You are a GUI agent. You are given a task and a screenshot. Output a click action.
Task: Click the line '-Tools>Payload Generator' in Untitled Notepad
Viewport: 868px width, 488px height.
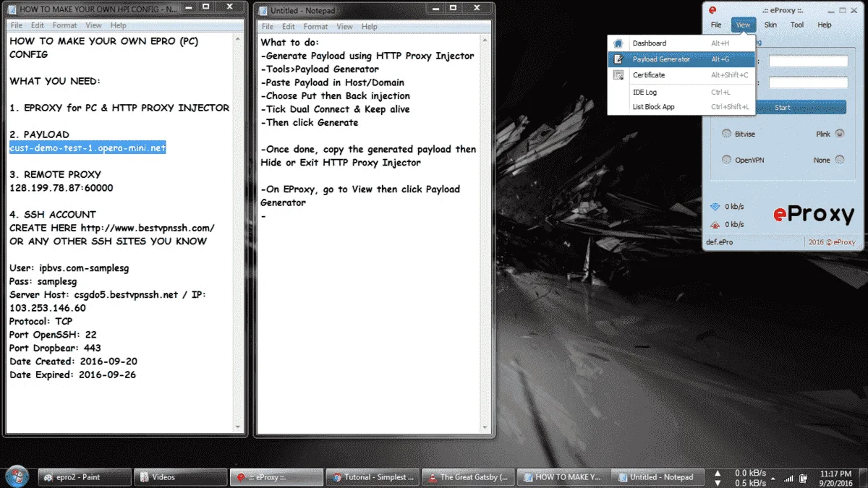pyautogui.click(x=320, y=69)
